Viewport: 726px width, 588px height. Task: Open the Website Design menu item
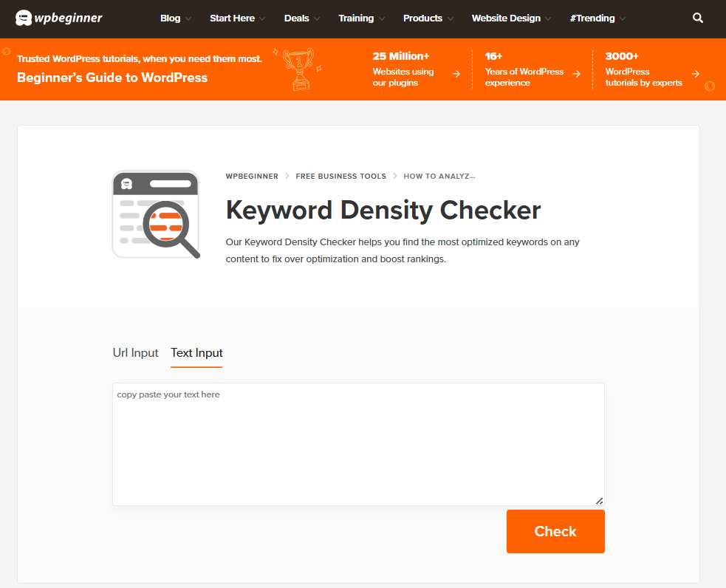click(506, 18)
